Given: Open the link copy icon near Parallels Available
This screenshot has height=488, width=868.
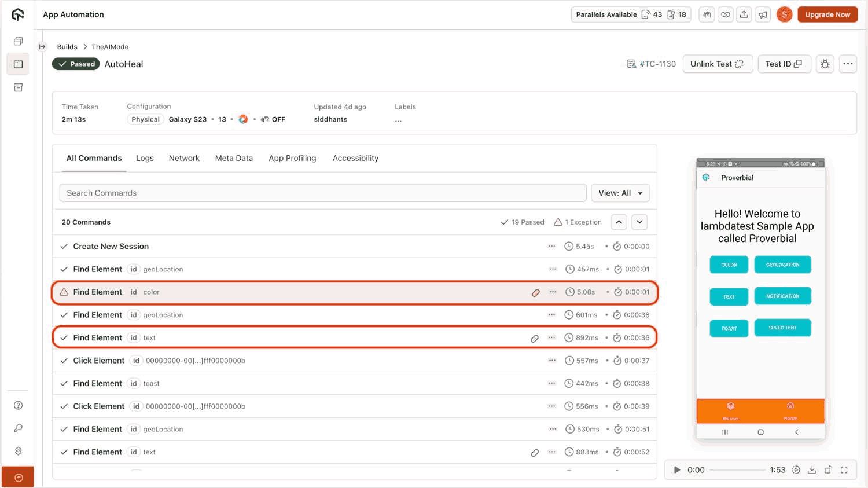Looking at the screenshot, I should (725, 14).
